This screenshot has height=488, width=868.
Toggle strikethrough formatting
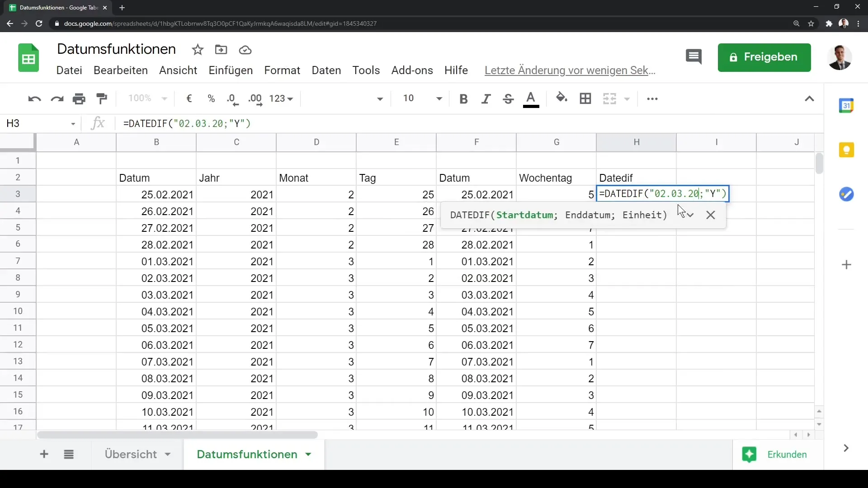[508, 99]
